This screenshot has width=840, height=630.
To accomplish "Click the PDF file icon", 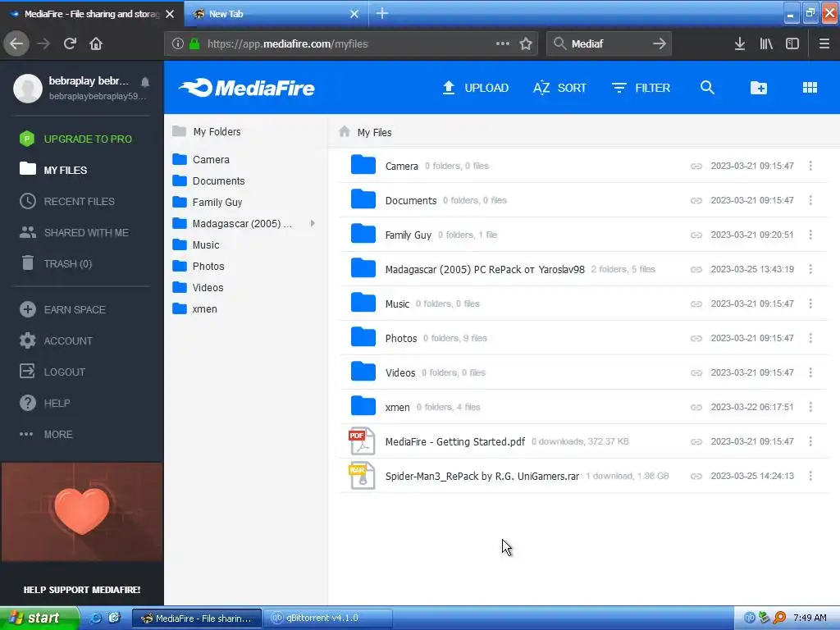I will pyautogui.click(x=362, y=442).
